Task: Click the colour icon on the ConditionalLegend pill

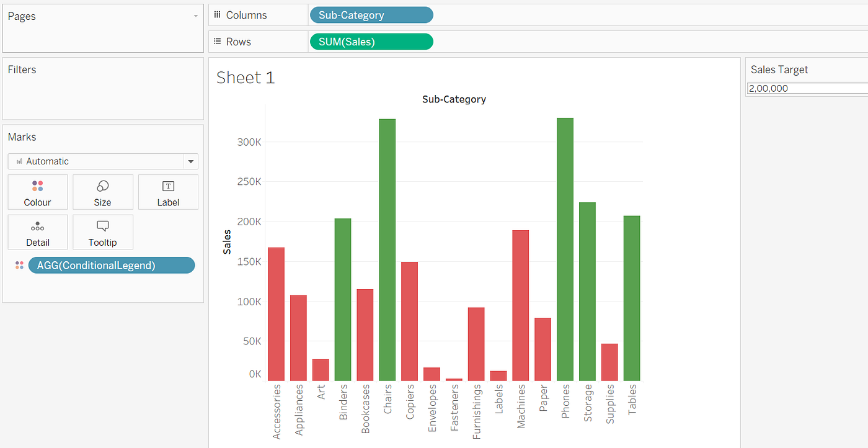Action: pyautogui.click(x=19, y=265)
